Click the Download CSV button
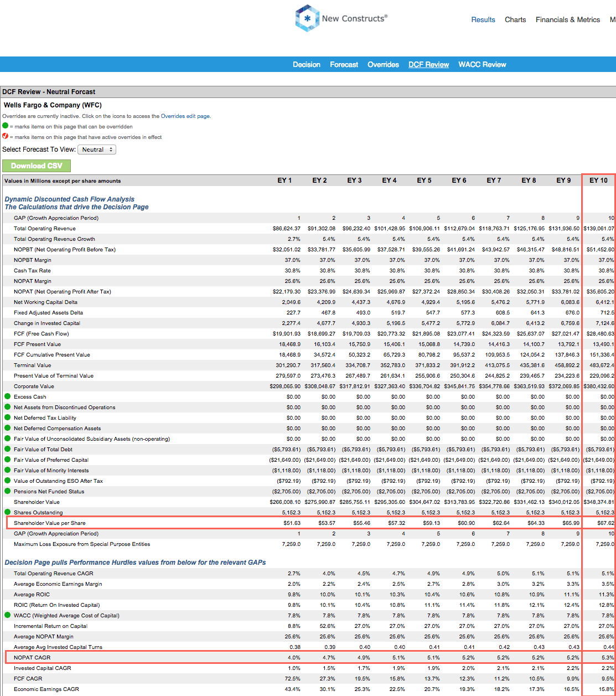This screenshot has height=696, width=616. tap(37, 166)
